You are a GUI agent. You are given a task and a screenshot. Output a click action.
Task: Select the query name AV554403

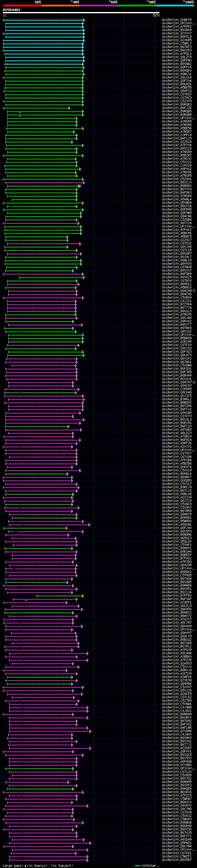(x=11, y=10)
